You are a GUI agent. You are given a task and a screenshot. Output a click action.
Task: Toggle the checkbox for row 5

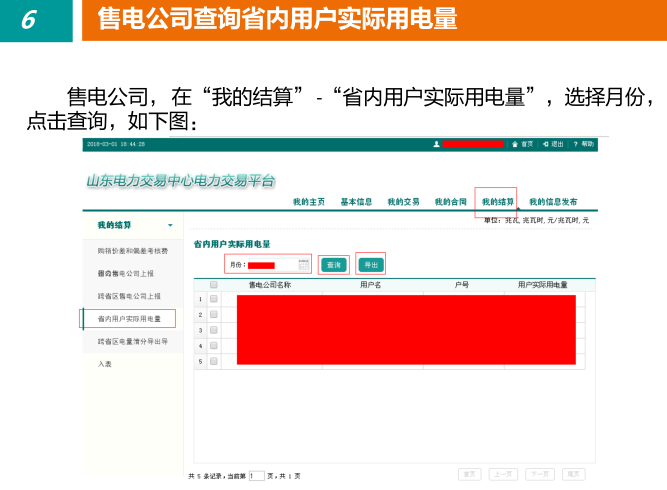point(213,361)
